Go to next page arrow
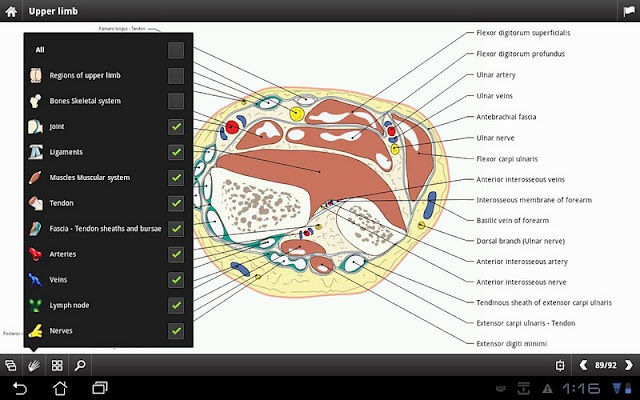Image resolution: width=640 pixels, height=400 pixels. click(629, 365)
